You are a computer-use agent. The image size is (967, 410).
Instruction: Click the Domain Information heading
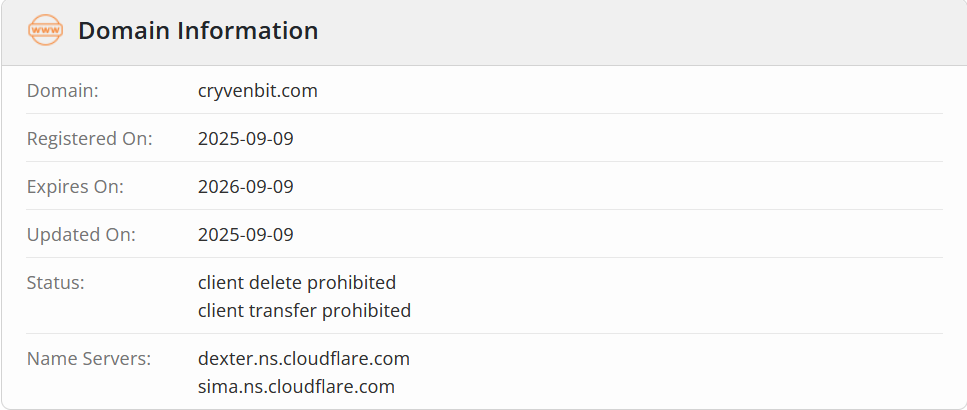(198, 31)
